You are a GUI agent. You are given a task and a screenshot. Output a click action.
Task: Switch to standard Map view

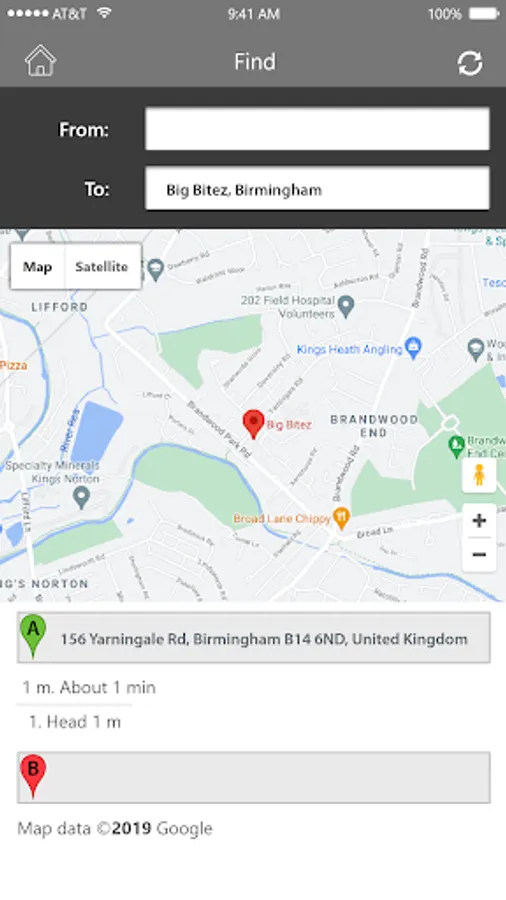point(37,267)
